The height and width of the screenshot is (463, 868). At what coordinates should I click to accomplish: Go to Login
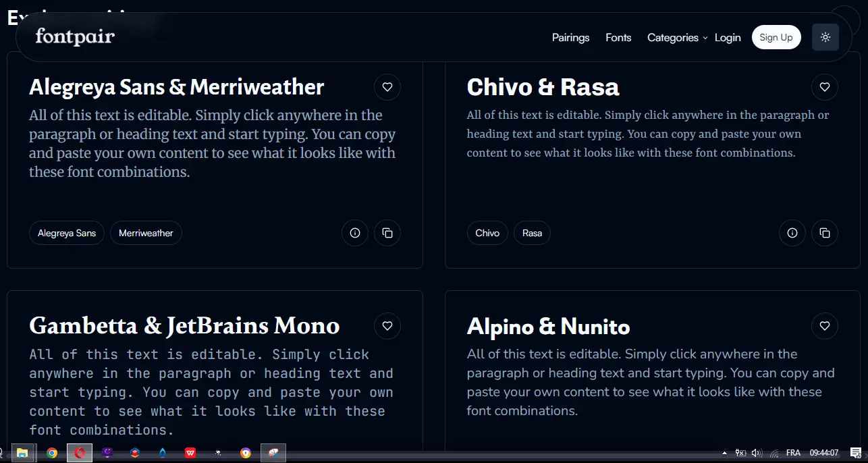[x=728, y=38]
